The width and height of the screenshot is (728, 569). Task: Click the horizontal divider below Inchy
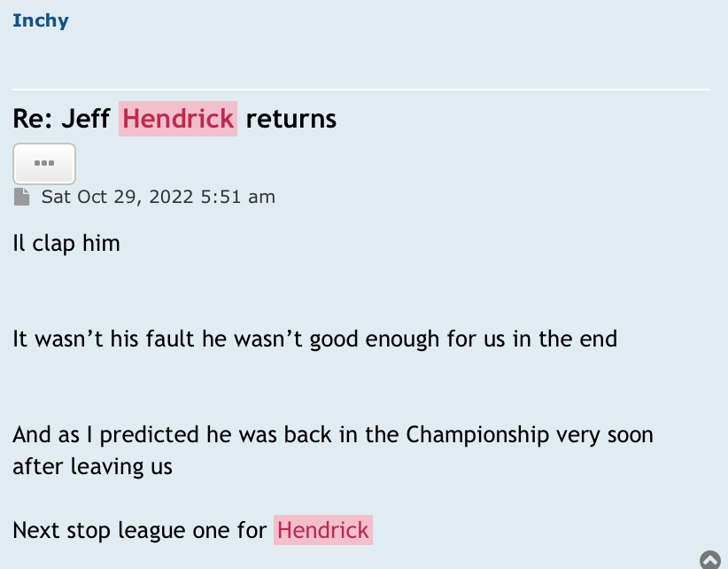coord(361,90)
